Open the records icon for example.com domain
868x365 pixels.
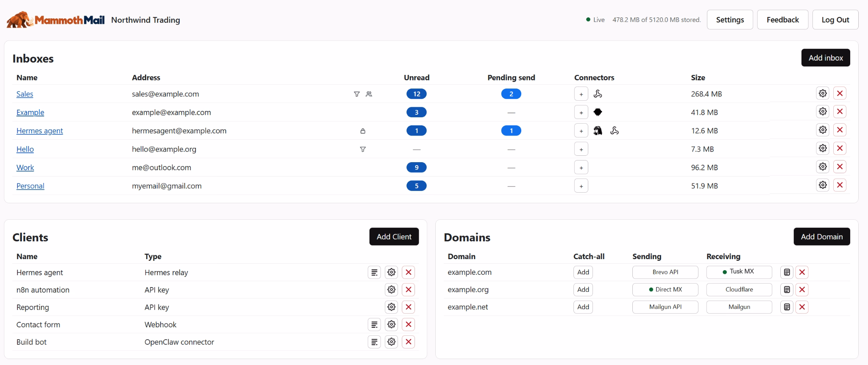[x=787, y=272]
